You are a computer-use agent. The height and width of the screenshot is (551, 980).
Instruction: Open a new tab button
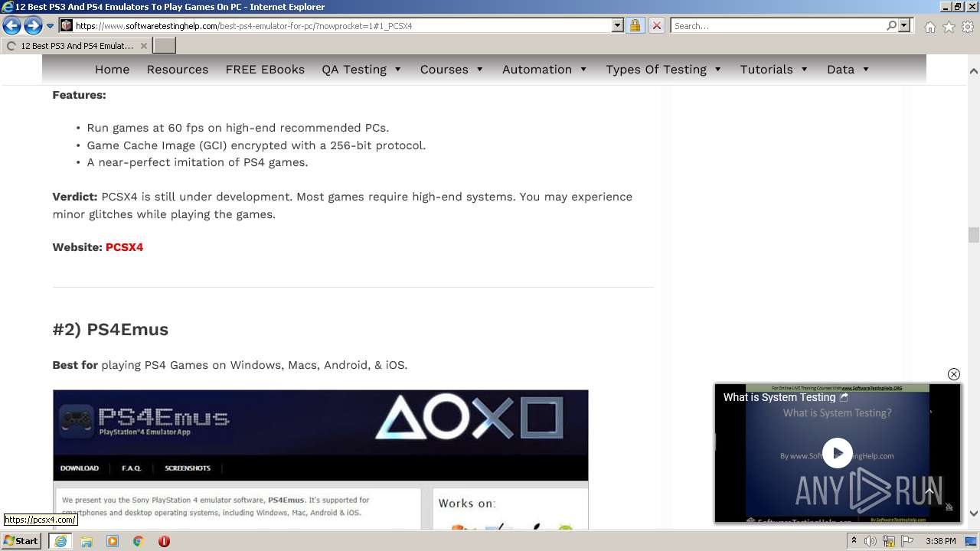[x=165, y=46]
